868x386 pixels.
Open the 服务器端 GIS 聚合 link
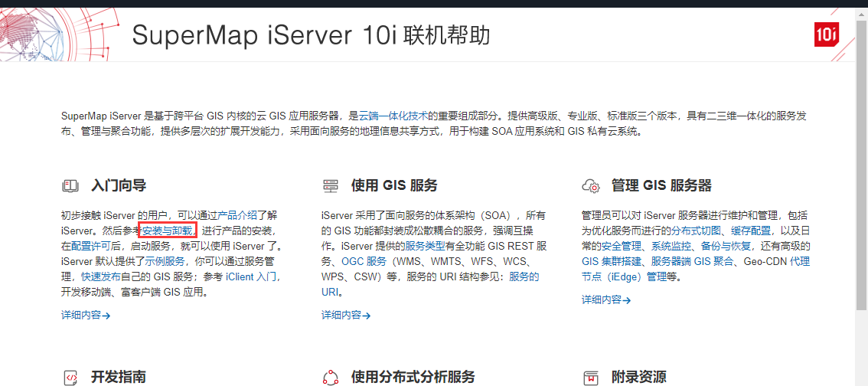pyautogui.click(x=692, y=261)
